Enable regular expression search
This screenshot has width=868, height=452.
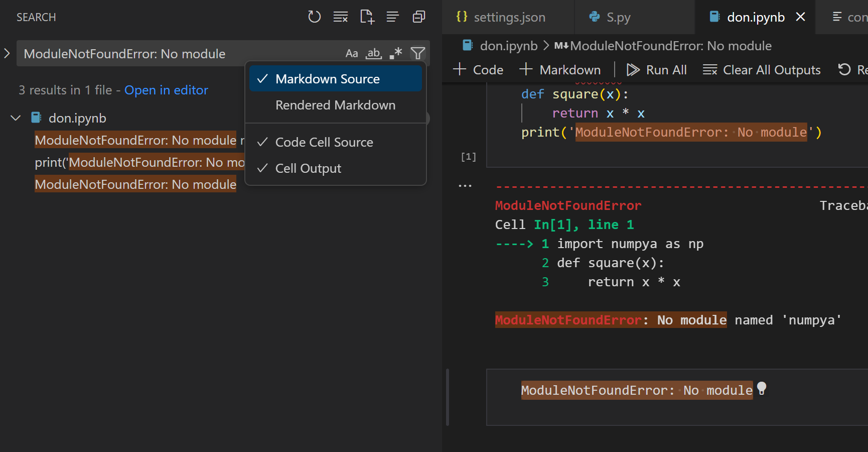coord(396,53)
